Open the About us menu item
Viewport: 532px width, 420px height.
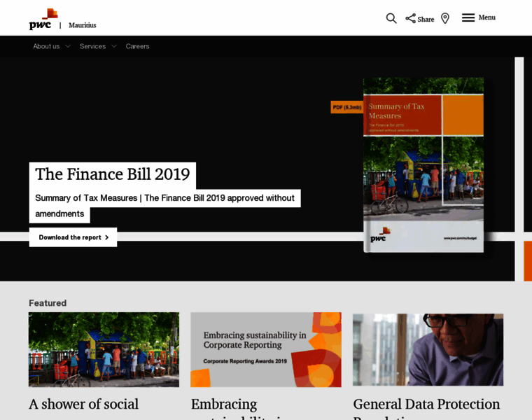point(46,46)
